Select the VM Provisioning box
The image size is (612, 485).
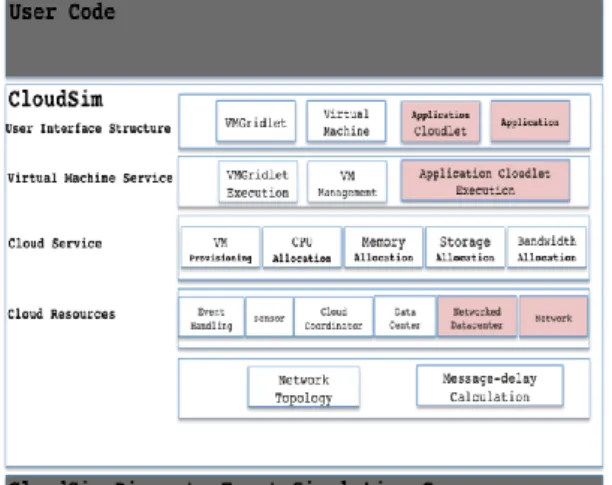click(x=221, y=247)
